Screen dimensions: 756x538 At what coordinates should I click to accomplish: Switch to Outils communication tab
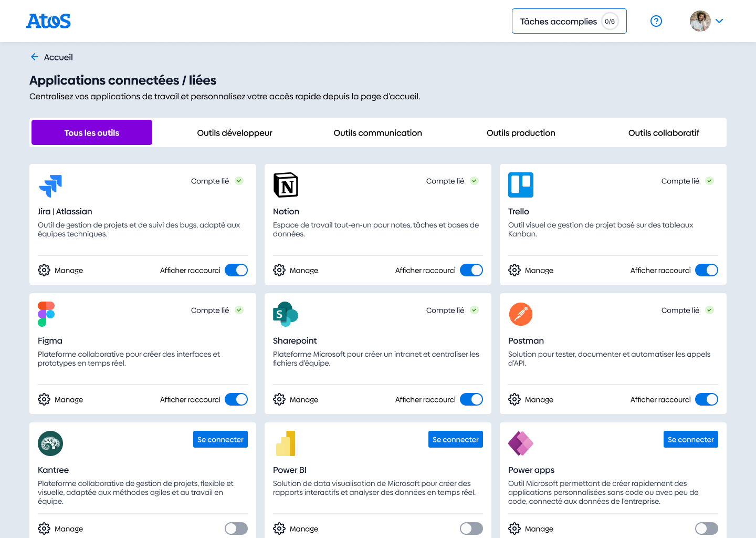click(x=378, y=133)
